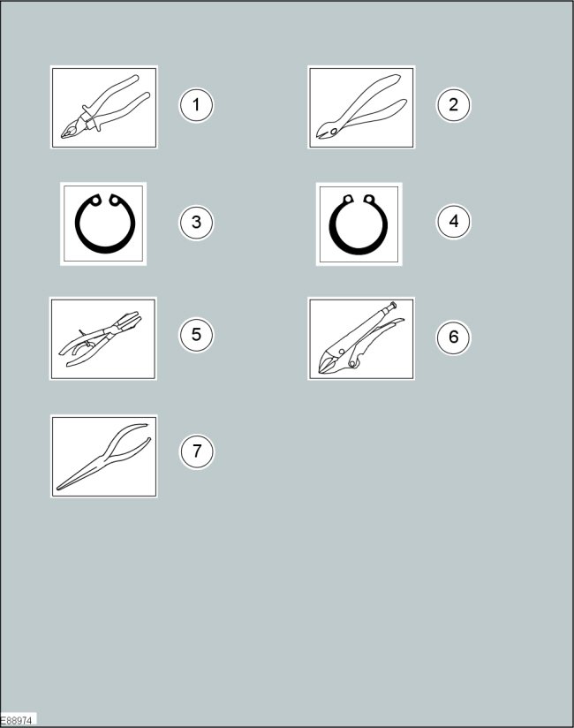This screenshot has height=728, width=574.
Task: Select the hose clamp pliers illustration
Action: pos(103,338)
